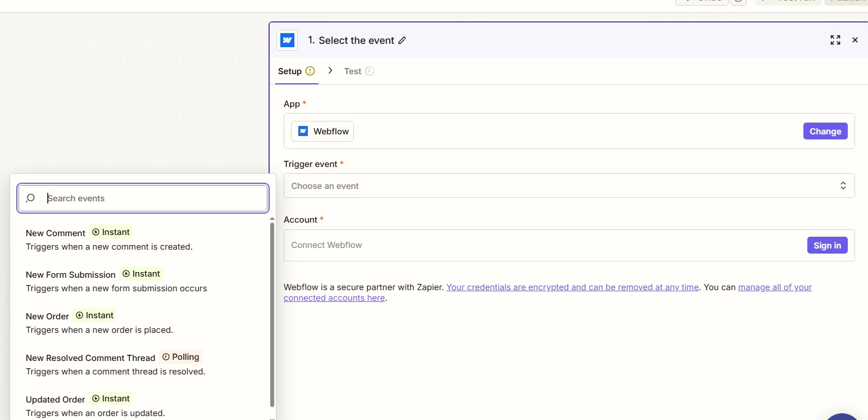This screenshot has height=420, width=868.
Task: Open the credentials are encrypted link
Action: tap(572, 287)
